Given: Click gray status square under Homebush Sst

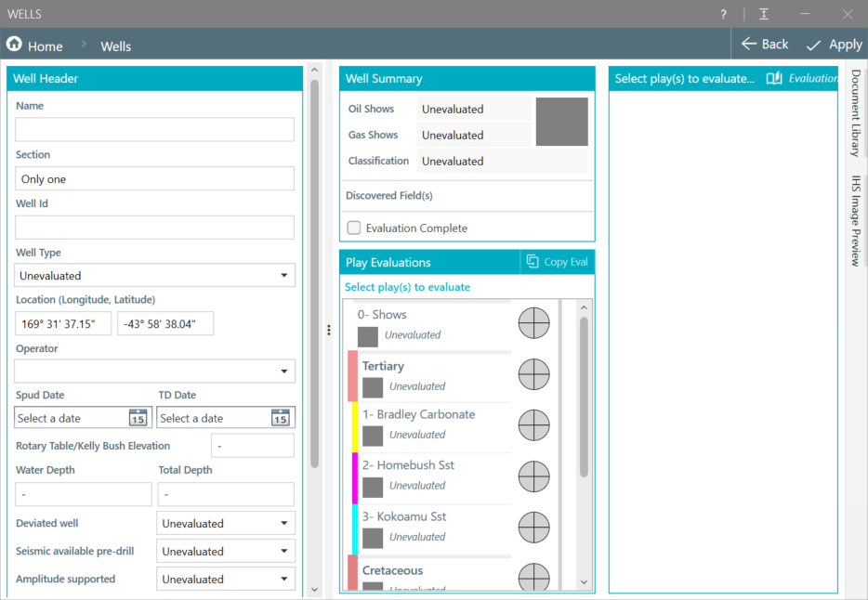Looking at the screenshot, I should point(373,488).
